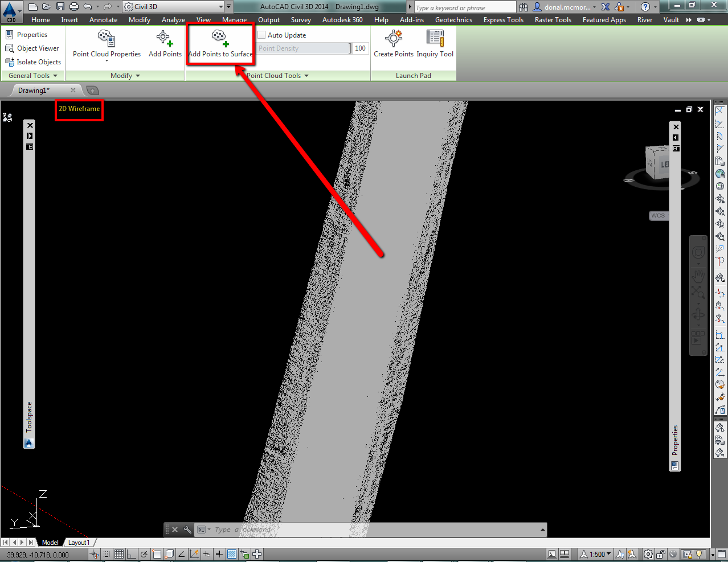Expand the Modify panel dropdown

pyautogui.click(x=125, y=76)
